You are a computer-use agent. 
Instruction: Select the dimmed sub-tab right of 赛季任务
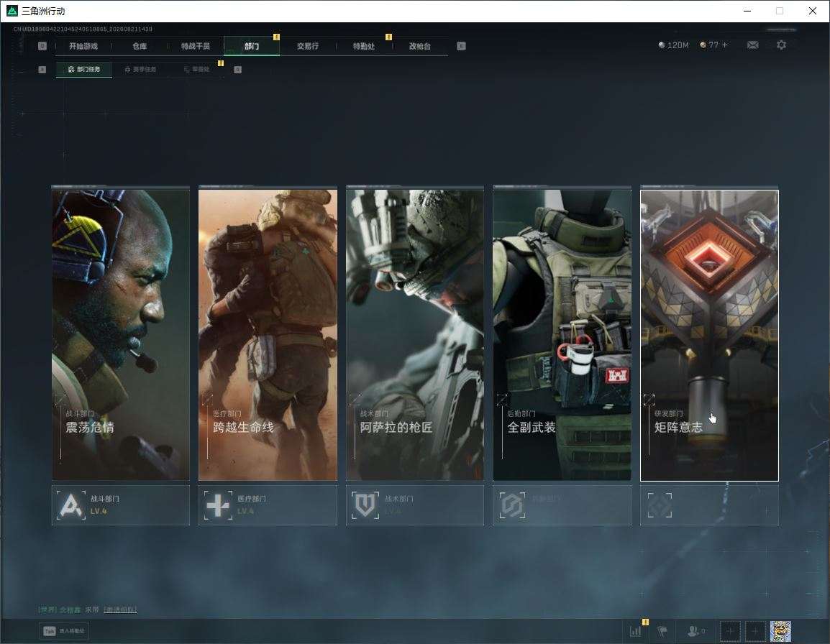coord(196,69)
